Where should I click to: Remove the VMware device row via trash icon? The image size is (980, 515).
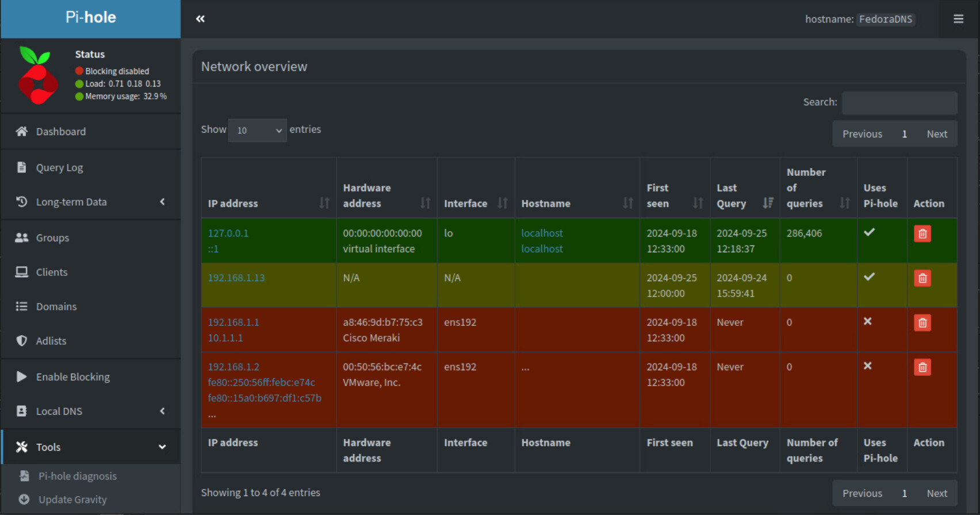(x=922, y=367)
